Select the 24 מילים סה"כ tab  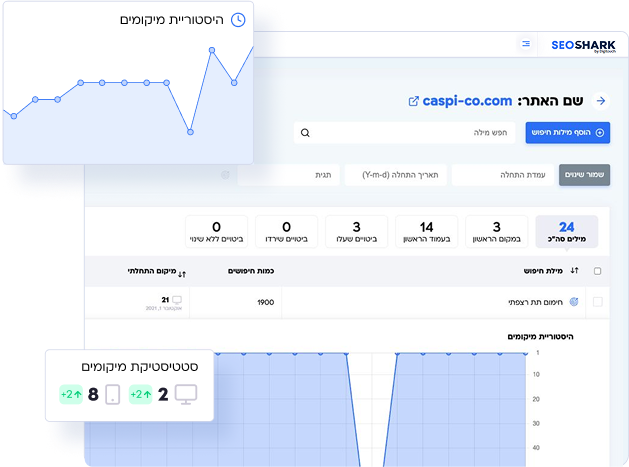(567, 231)
